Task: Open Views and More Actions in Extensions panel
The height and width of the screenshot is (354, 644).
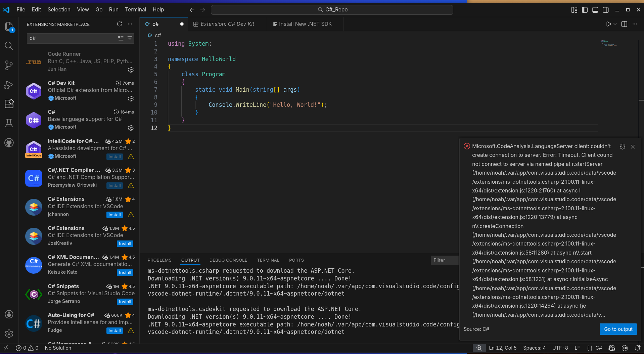Action: tap(130, 24)
